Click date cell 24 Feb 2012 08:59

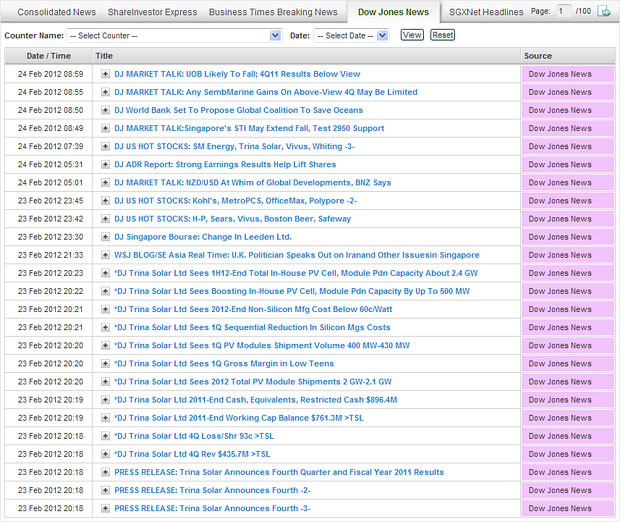click(x=51, y=74)
